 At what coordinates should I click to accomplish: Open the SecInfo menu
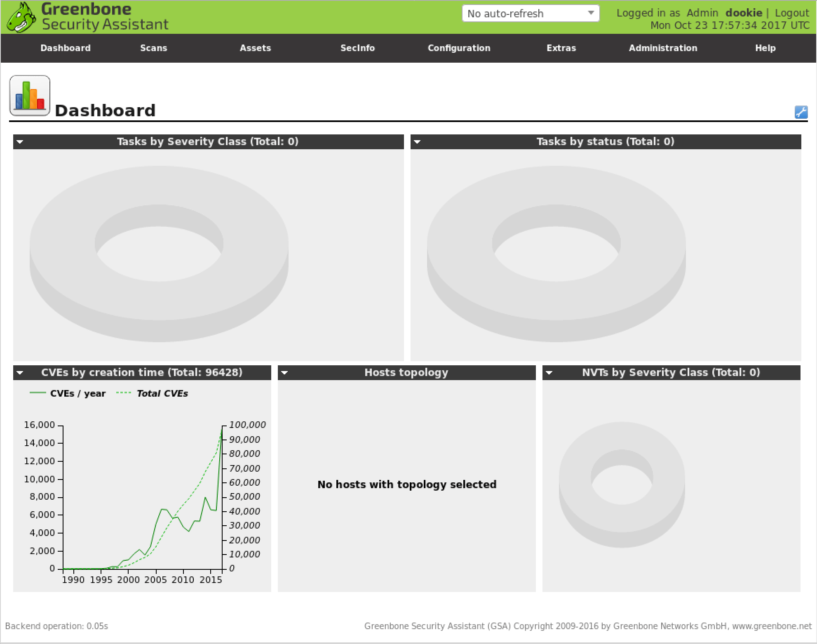point(357,48)
